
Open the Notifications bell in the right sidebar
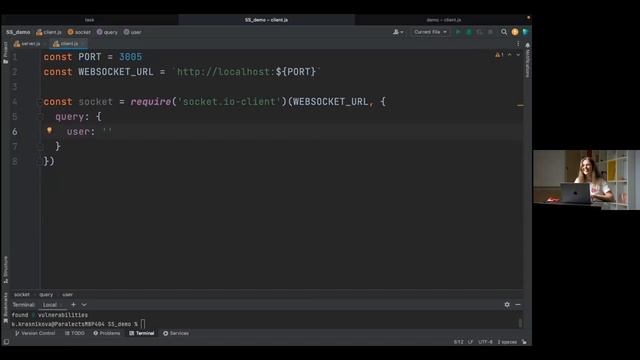click(527, 45)
